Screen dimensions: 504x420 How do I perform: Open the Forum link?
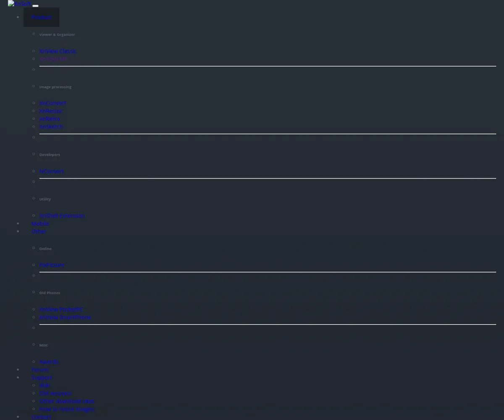point(39,369)
